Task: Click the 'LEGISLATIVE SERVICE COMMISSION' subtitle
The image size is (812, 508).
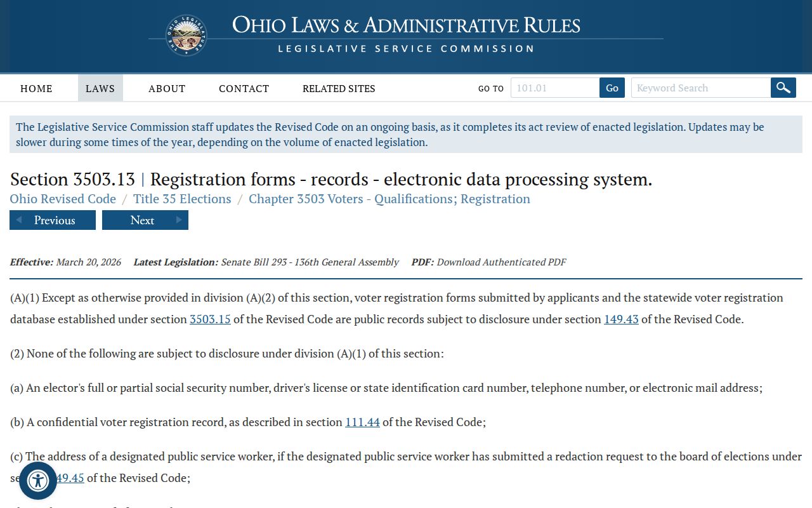Action: [406, 49]
